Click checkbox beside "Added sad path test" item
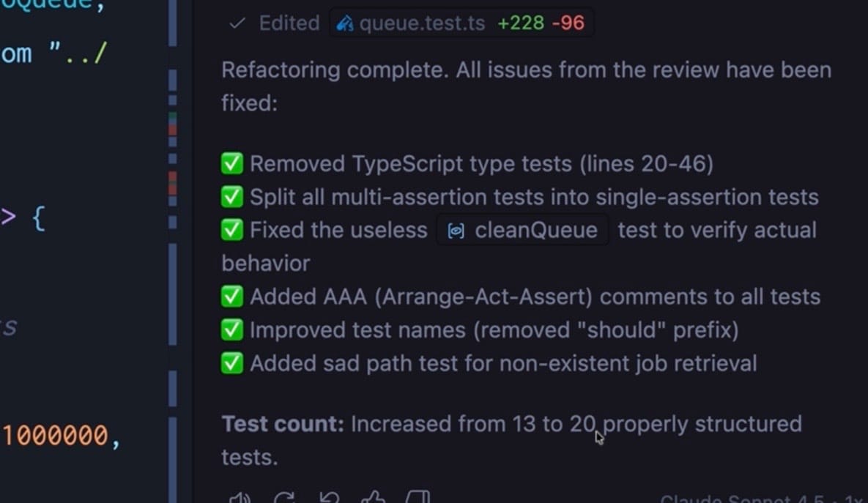Image resolution: width=868 pixels, height=503 pixels. tap(231, 362)
